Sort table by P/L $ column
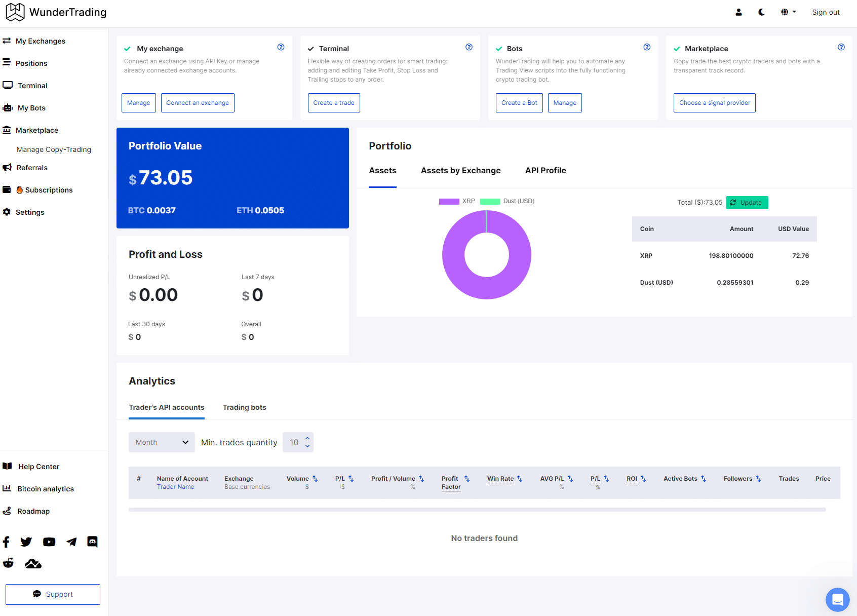 (351, 479)
